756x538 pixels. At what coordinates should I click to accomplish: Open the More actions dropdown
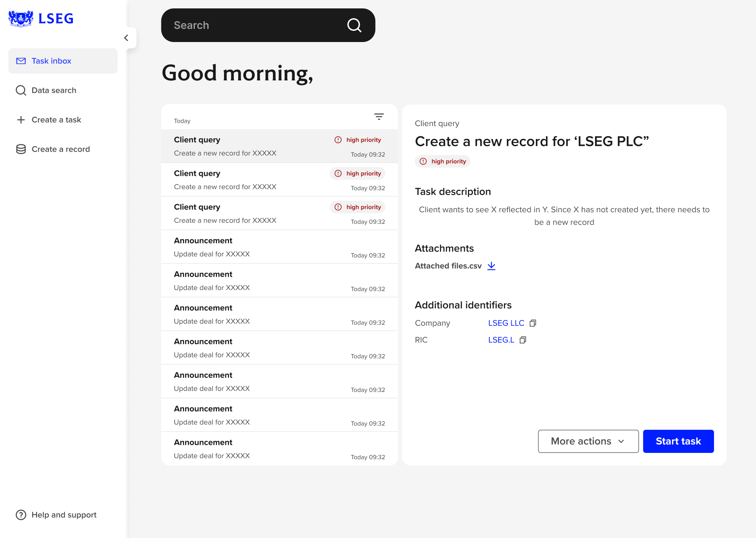[588, 441]
